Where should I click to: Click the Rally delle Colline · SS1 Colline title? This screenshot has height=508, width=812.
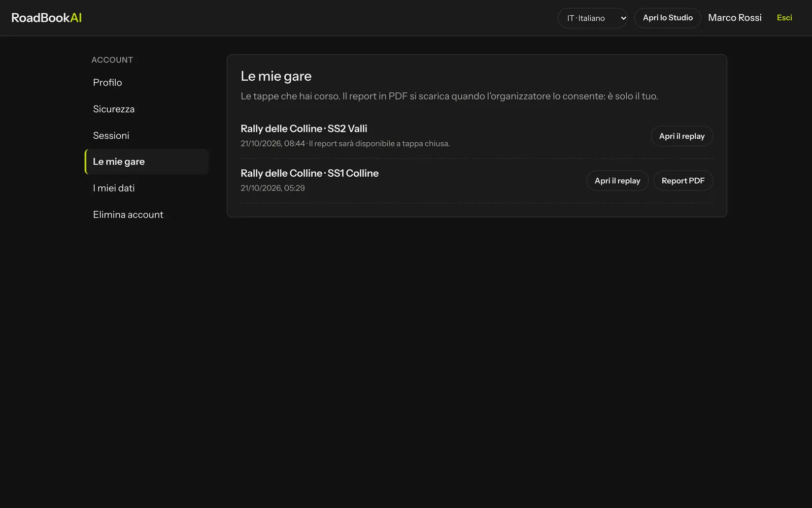tap(310, 173)
